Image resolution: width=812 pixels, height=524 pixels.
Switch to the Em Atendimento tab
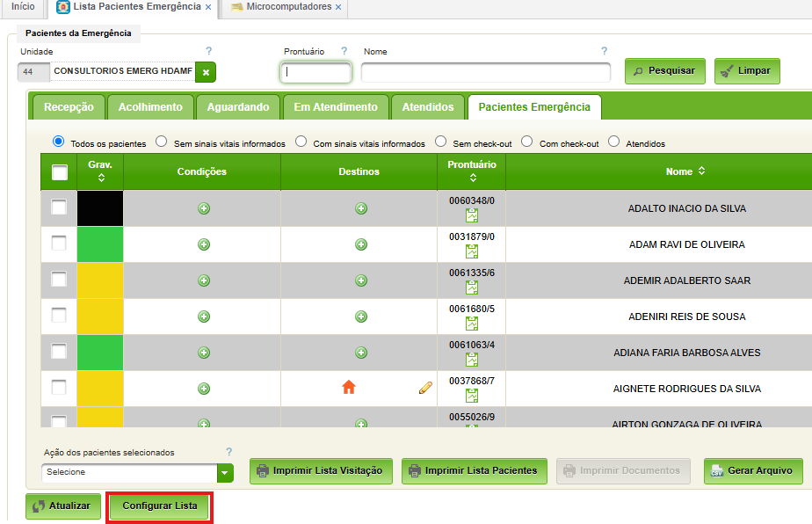(x=336, y=106)
